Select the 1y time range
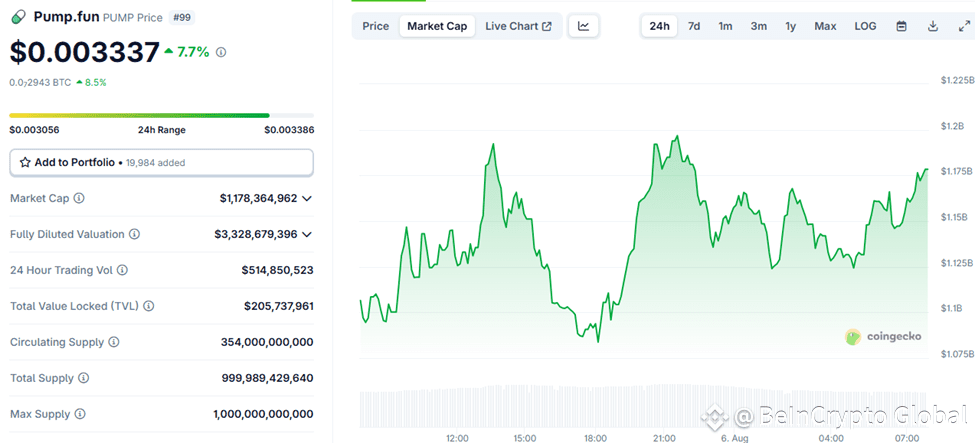Screen dimensions: 975x443 point(790,26)
